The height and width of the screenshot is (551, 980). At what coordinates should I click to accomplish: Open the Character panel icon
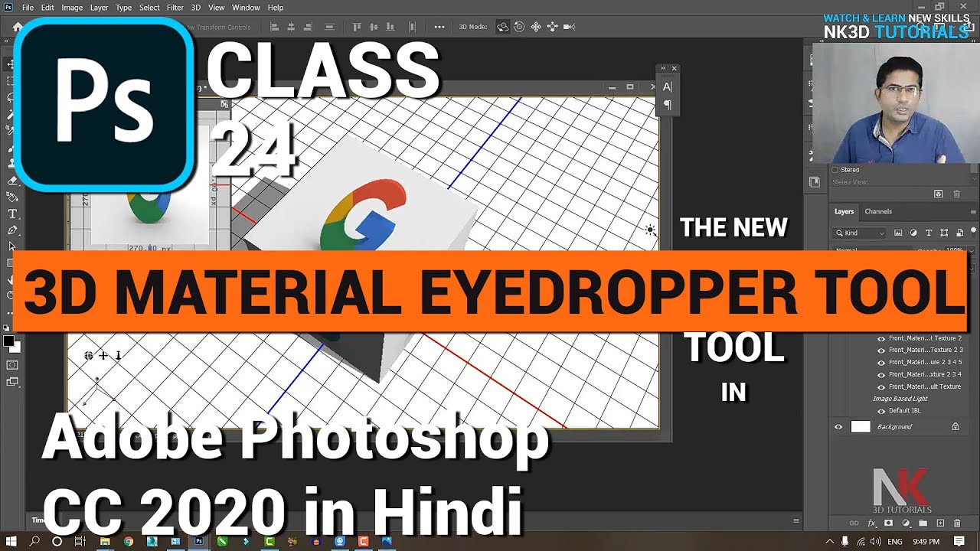point(667,87)
